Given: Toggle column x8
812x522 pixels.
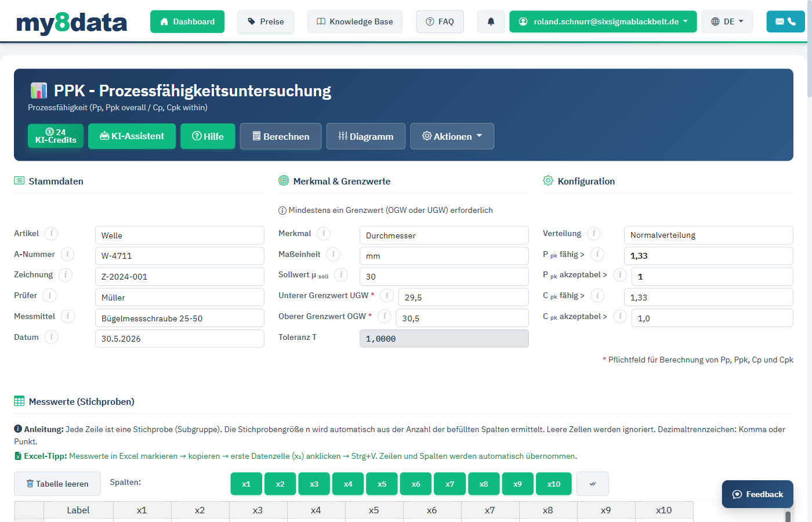Looking at the screenshot, I should pyautogui.click(x=484, y=484).
